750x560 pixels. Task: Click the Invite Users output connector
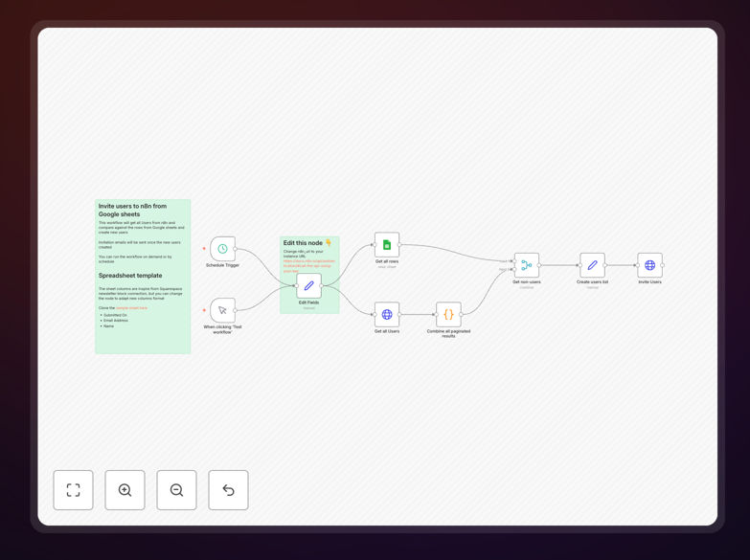(663, 265)
